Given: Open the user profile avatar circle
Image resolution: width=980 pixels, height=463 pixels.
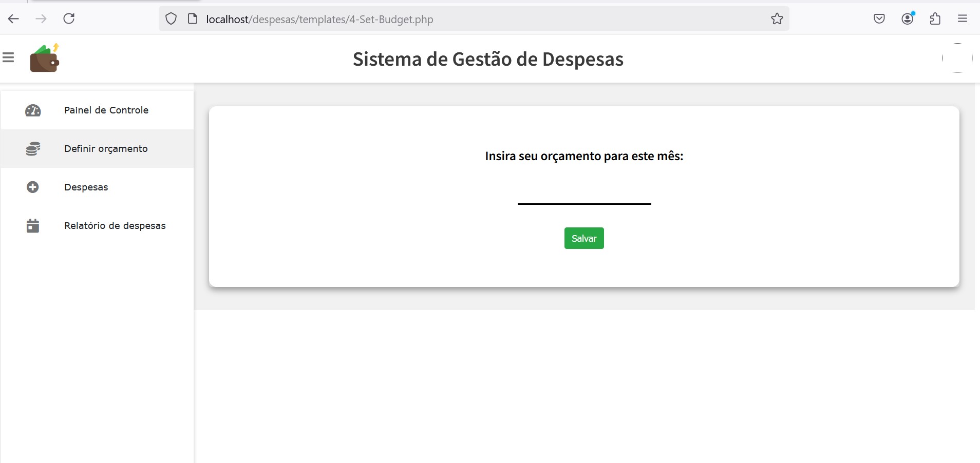Looking at the screenshot, I should coord(957,58).
